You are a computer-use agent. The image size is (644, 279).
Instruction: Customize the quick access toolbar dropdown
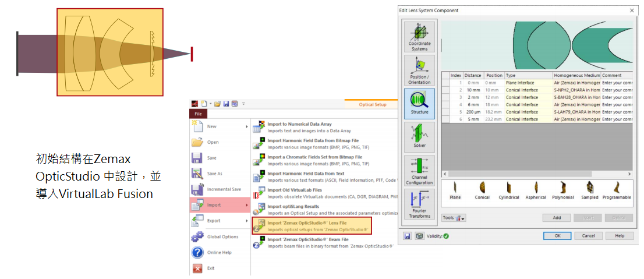coord(243,104)
